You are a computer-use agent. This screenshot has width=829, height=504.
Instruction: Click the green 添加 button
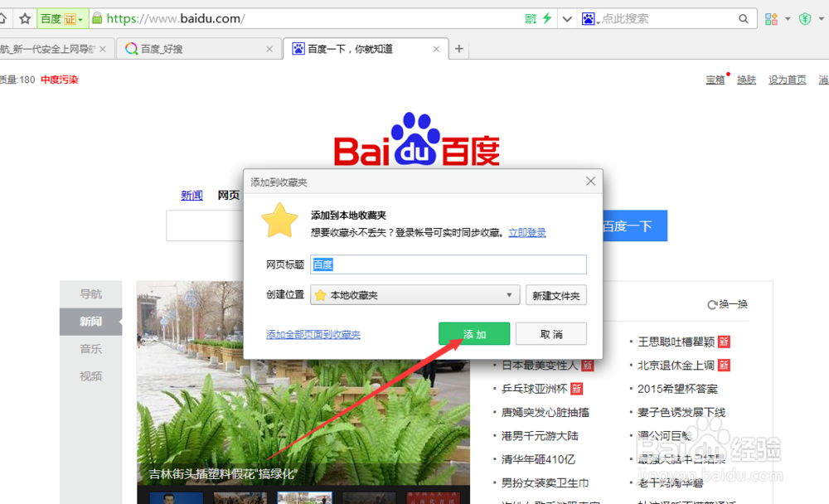pyautogui.click(x=474, y=334)
